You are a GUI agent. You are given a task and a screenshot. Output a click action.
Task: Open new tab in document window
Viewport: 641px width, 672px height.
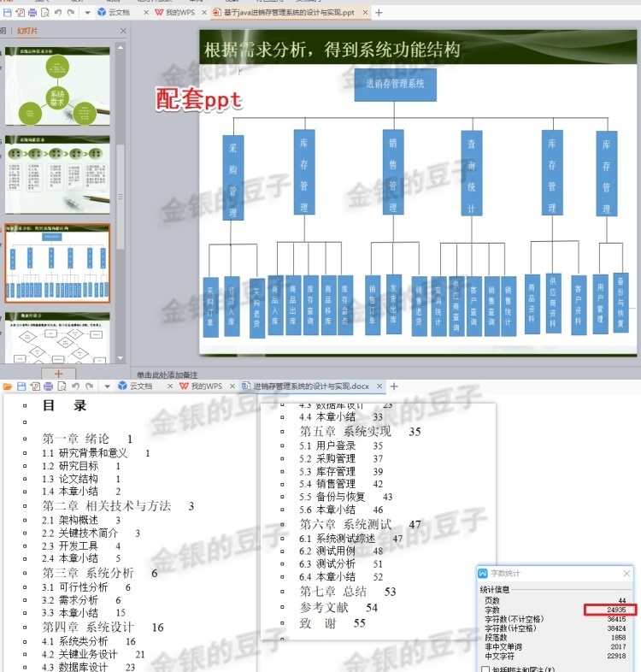pos(394,386)
